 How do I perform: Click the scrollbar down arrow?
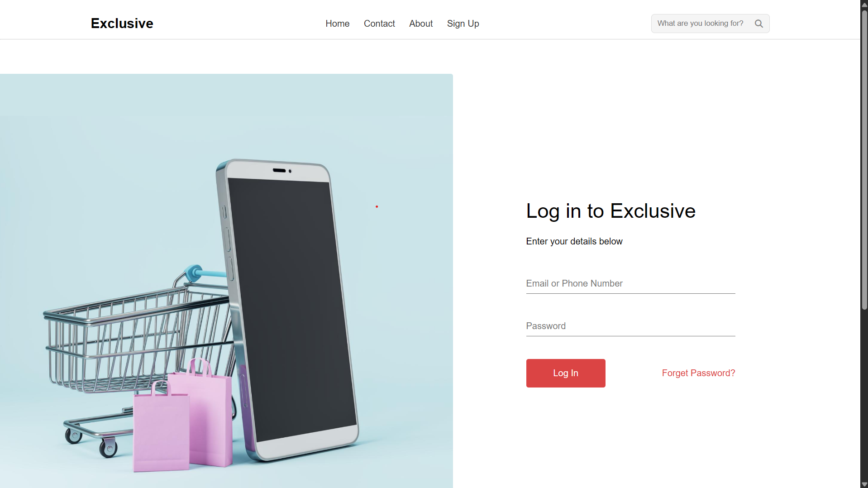pos(864,484)
